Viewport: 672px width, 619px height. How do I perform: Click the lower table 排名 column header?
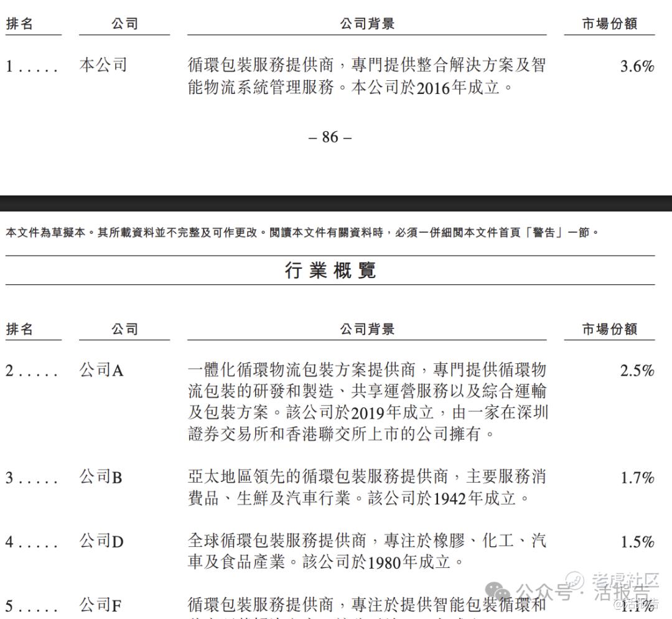point(19,329)
